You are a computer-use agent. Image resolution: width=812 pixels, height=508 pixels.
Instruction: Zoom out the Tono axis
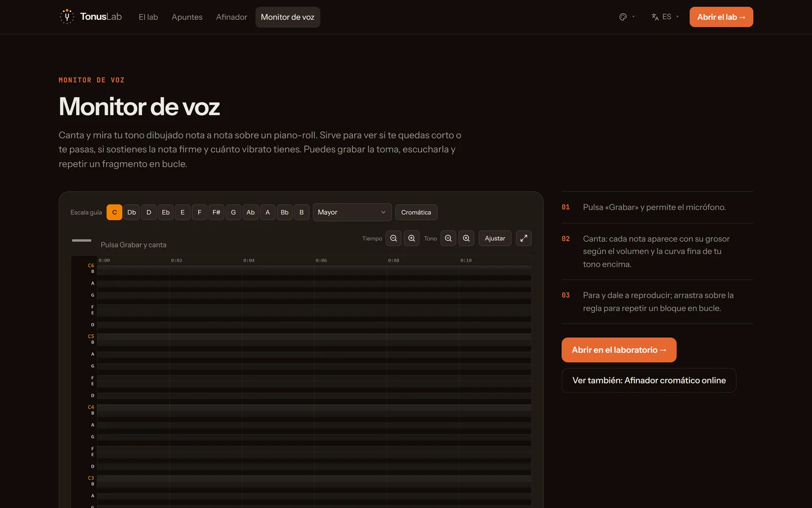pyautogui.click(x=448, y=238)
